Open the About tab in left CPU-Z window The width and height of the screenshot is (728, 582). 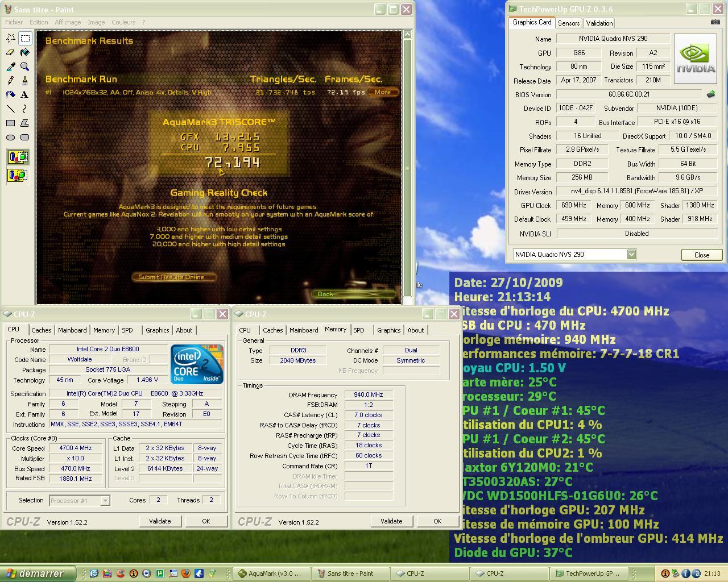[184, 330]
